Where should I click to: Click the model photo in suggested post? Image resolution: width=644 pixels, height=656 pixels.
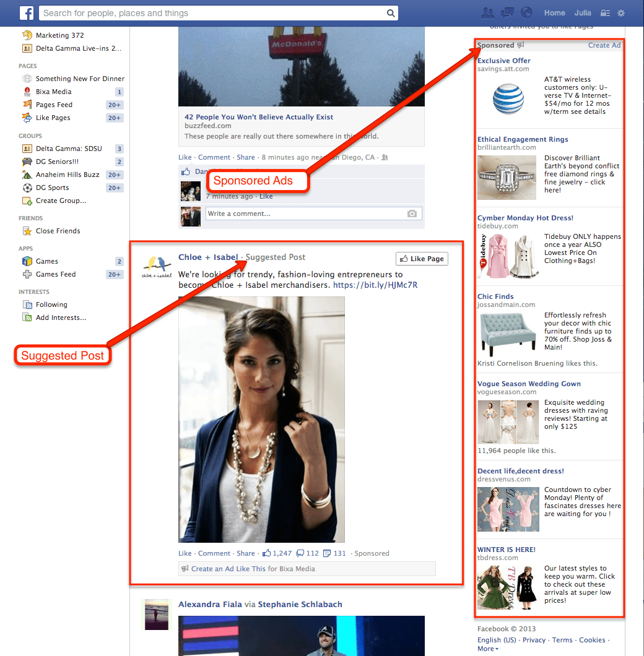pyautogui.click(x=261, y=420)
